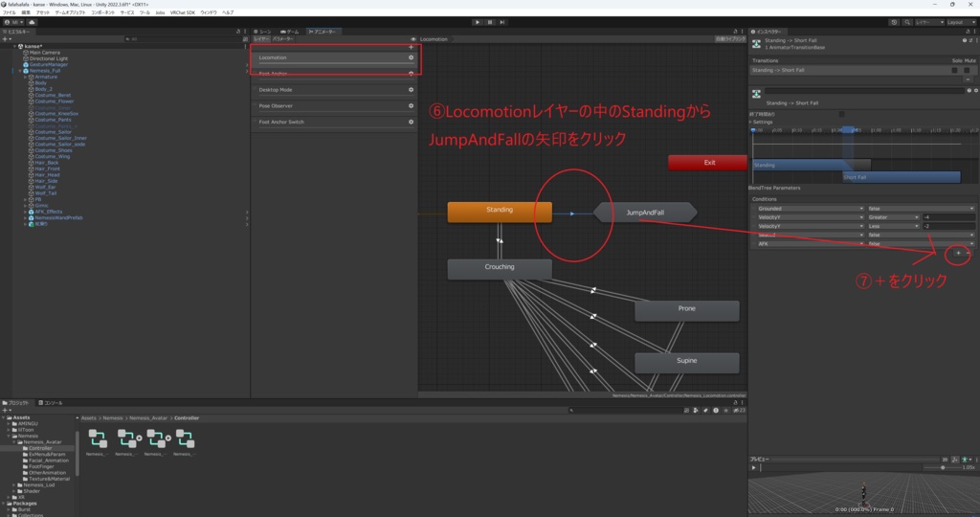This screenshot has height=517, width=980.
Task: Adjust the preview speed slider
Action: point(942,467)
